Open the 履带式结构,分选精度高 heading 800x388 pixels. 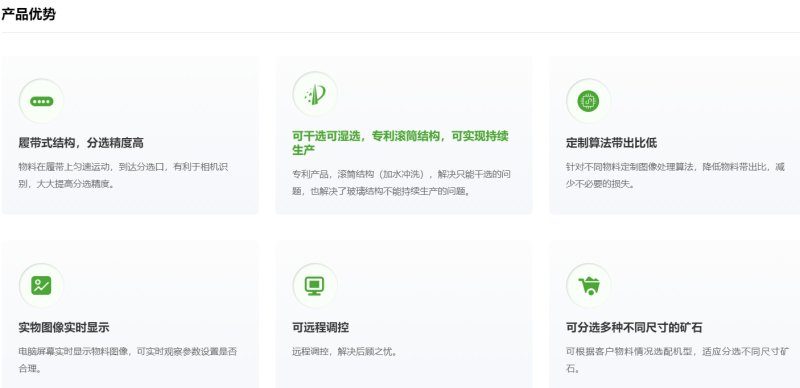[81, 143]
